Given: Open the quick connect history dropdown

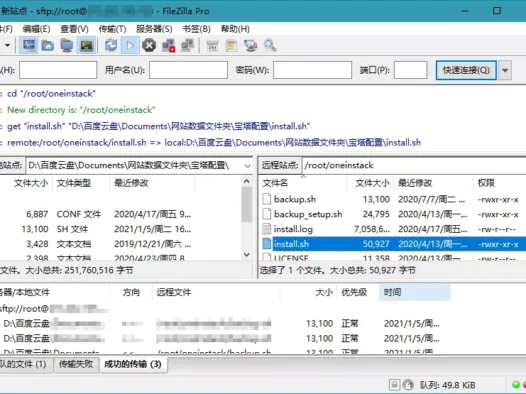Looking at the screenshot, I should tap(505, 70).
